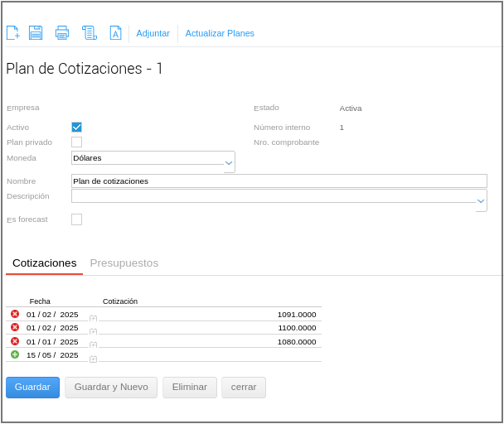Select the Cotizaciones tab
This screenshot has height=424, width=504.
pyautogui.click(x=44, y=263)
